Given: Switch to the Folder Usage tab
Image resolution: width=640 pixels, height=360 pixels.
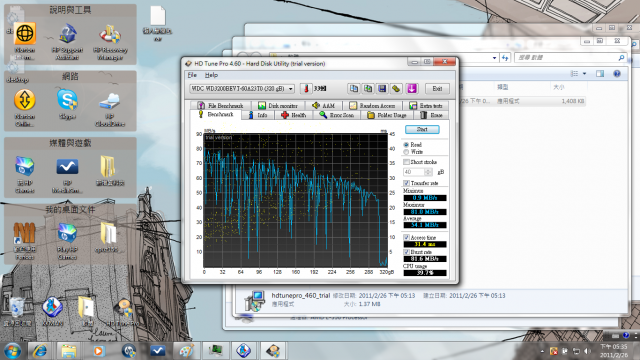Looking at the screenshot, I should coord(387,115).
